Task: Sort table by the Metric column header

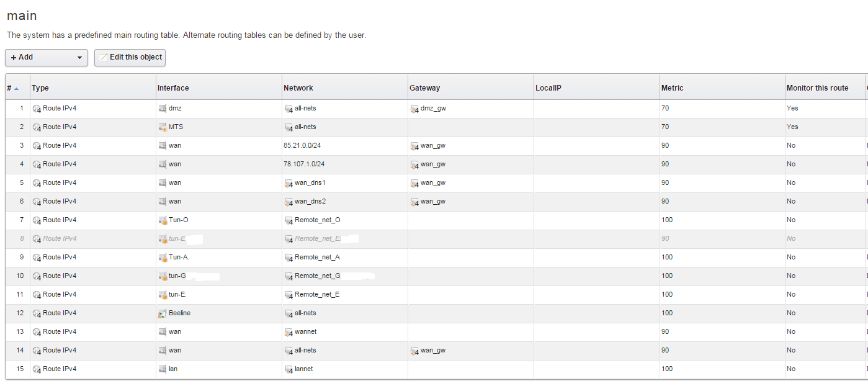Action: [x=673, y=88]
